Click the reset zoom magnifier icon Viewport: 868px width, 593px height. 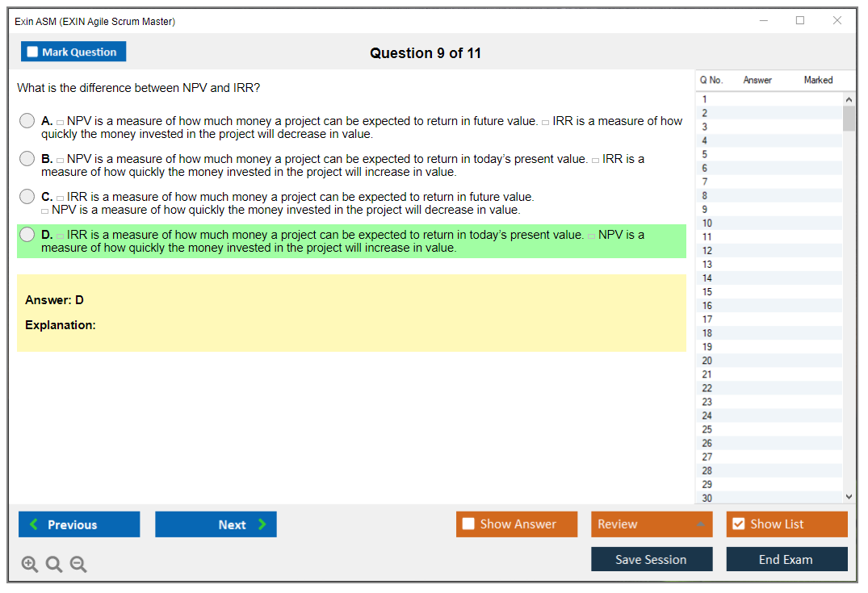pyautogui.click(x=54, y=565)
